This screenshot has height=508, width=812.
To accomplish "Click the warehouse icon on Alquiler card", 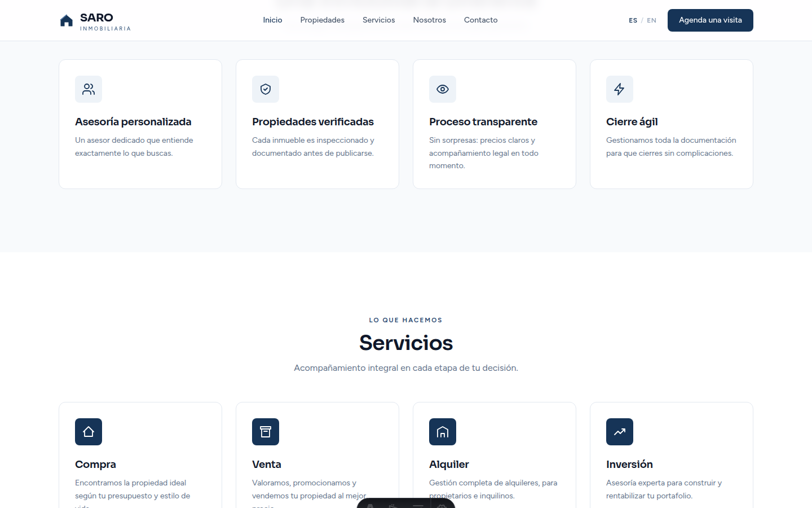I will (x=443, y=432).
